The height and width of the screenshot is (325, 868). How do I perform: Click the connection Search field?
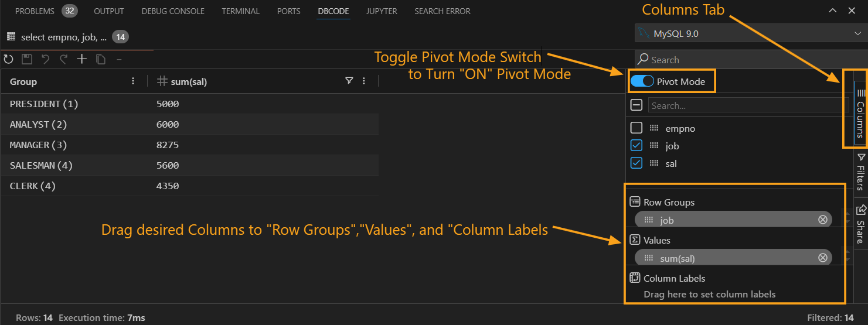pos(751,59)
